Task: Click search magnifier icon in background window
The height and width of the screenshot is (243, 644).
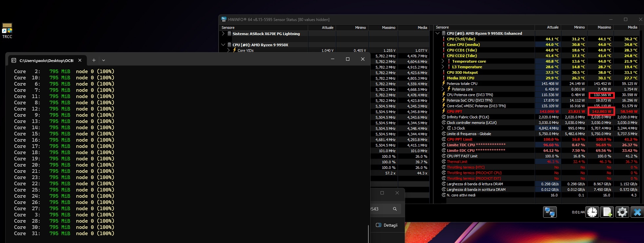Action: [x=395, y=209]
